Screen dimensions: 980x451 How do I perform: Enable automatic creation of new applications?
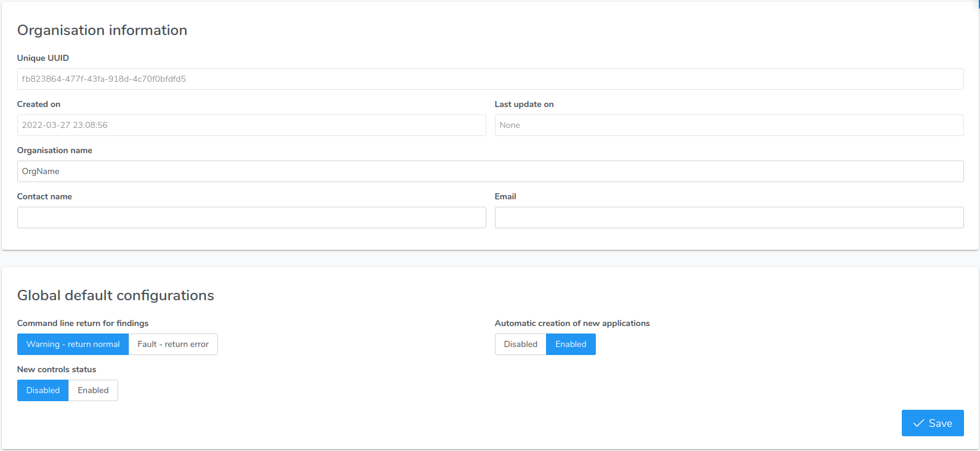[x=571, y=345]
